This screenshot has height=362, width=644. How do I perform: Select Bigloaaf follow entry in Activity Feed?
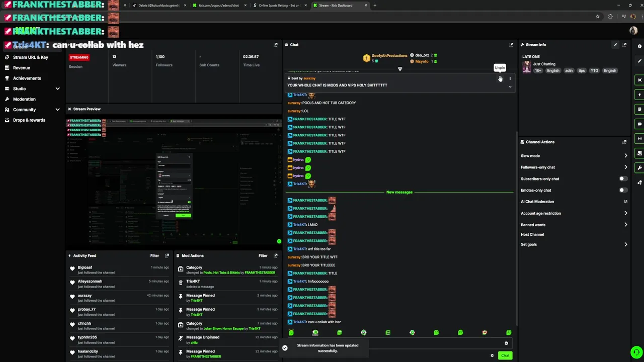pyautogui.click(x=120, y=269)
